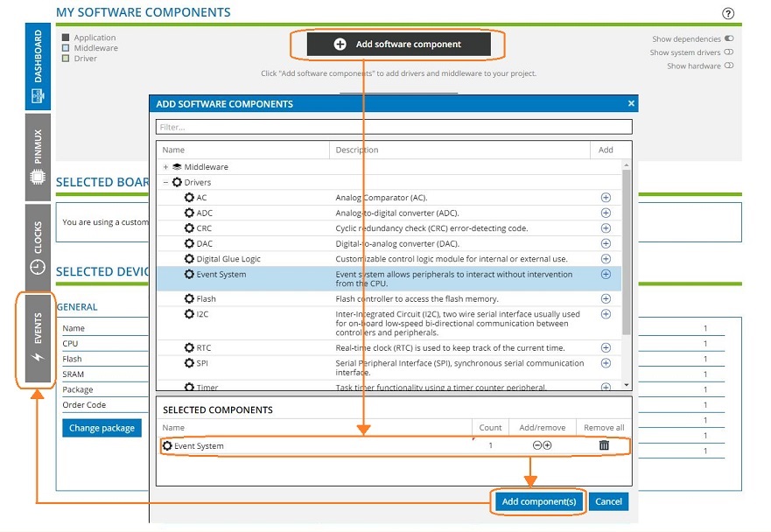Add the SPI driver with its plus icon
The height and width of the screenshot is (532, 771).
(606, 363)
